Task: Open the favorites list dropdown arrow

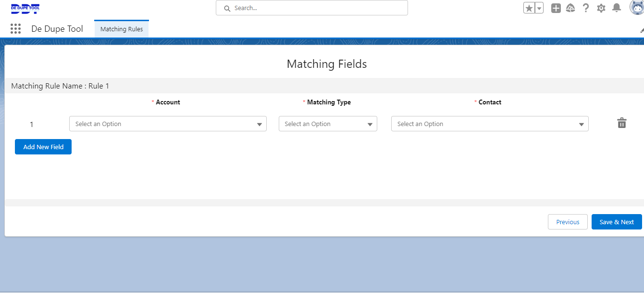Action: coord(539,8)
